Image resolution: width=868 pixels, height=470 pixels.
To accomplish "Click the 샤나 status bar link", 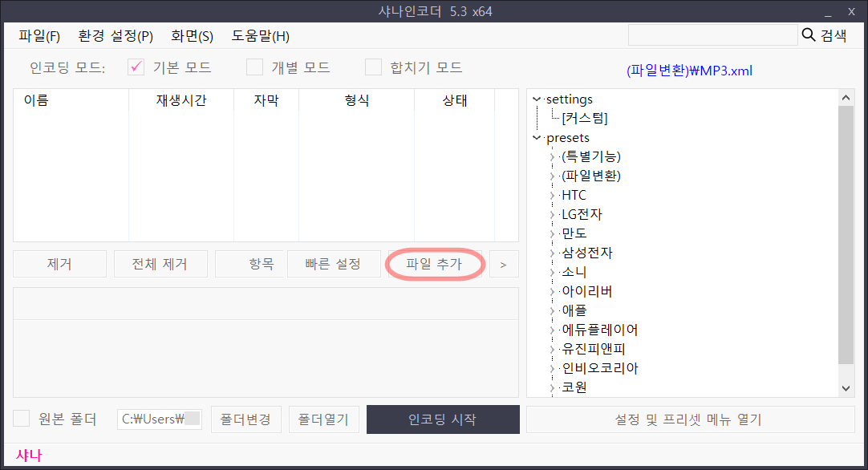I will pyautogui.click(x=29, y=456).
